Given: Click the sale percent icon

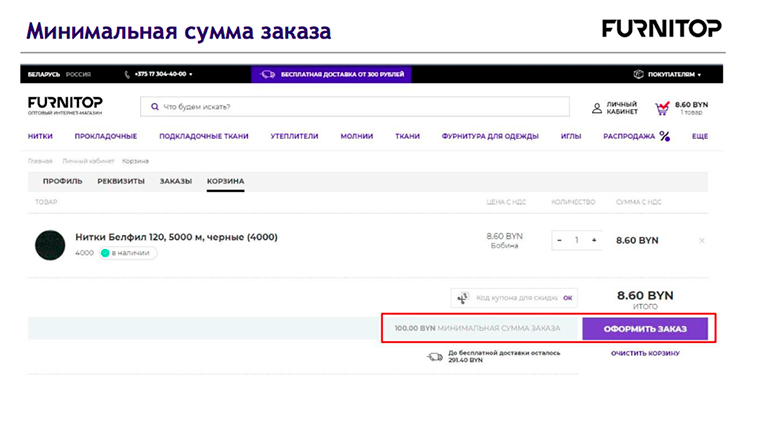Looking at the screenshot, I should point(664,136).
